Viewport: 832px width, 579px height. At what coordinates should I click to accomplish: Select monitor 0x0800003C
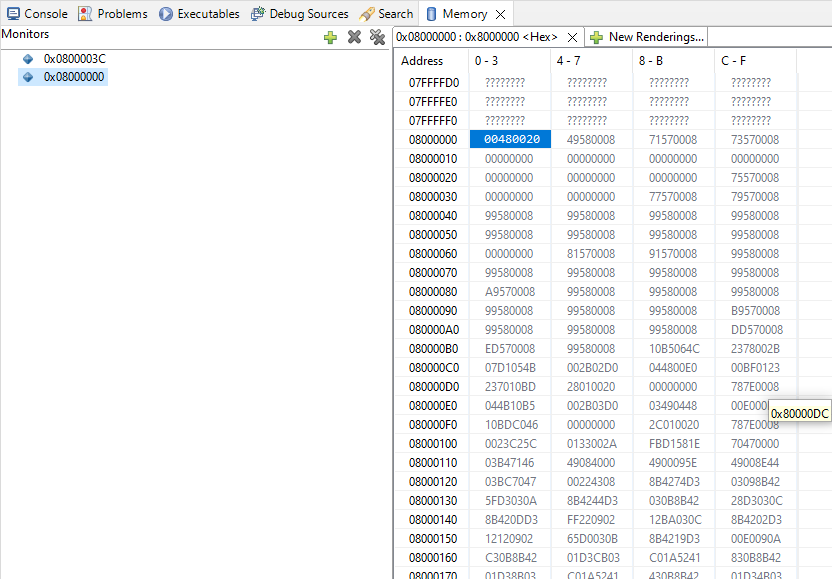(x=75, y=58)
